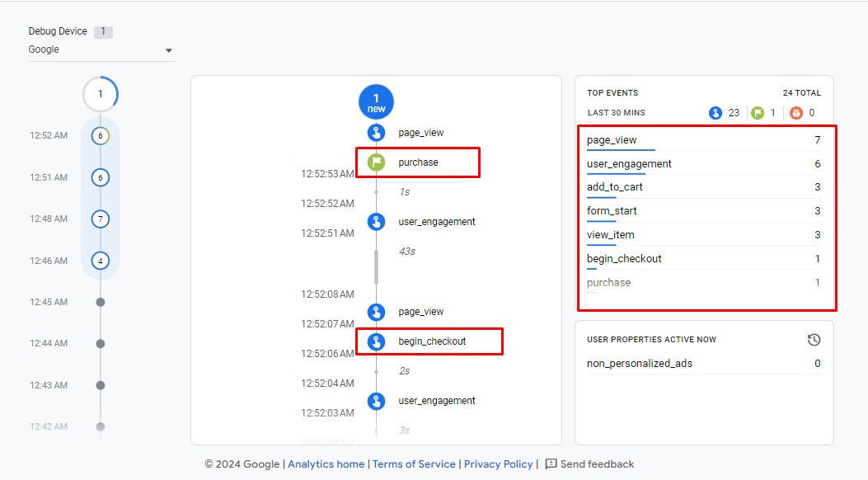
Task: Open view_item in Top Events list
Action: 611,235
